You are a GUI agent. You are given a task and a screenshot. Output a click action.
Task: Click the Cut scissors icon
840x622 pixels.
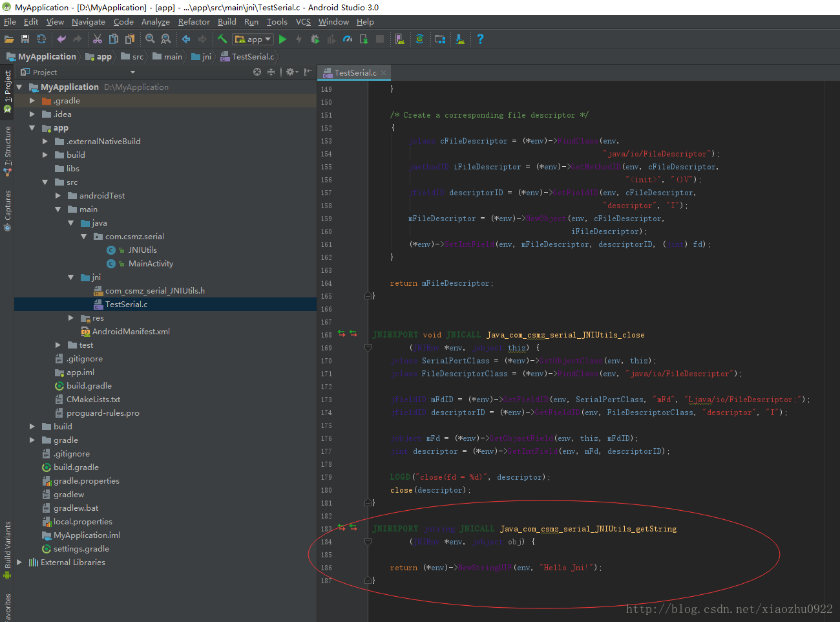(x=98, y=39)
